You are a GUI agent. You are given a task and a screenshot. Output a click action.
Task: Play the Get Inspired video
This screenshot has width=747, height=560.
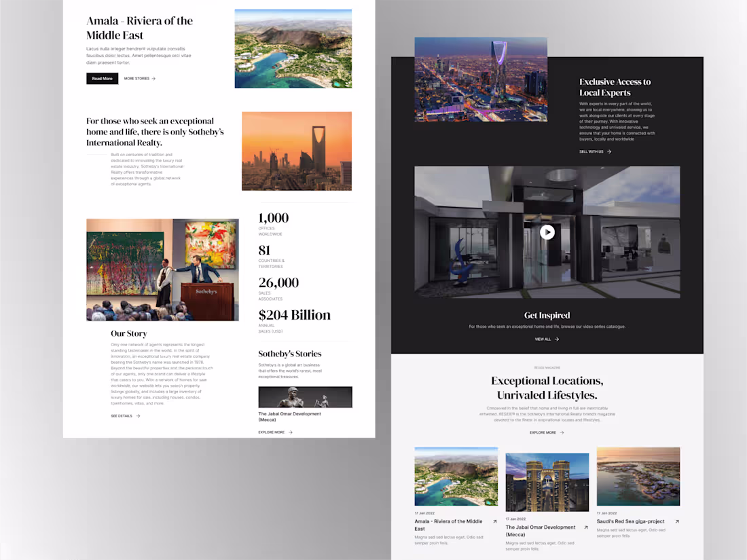547,232
